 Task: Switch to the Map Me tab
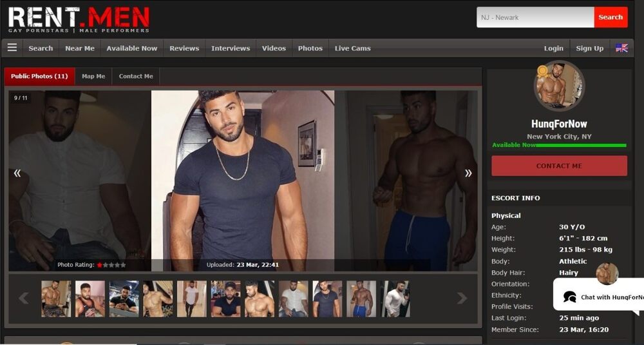click(x=93, y=76)
